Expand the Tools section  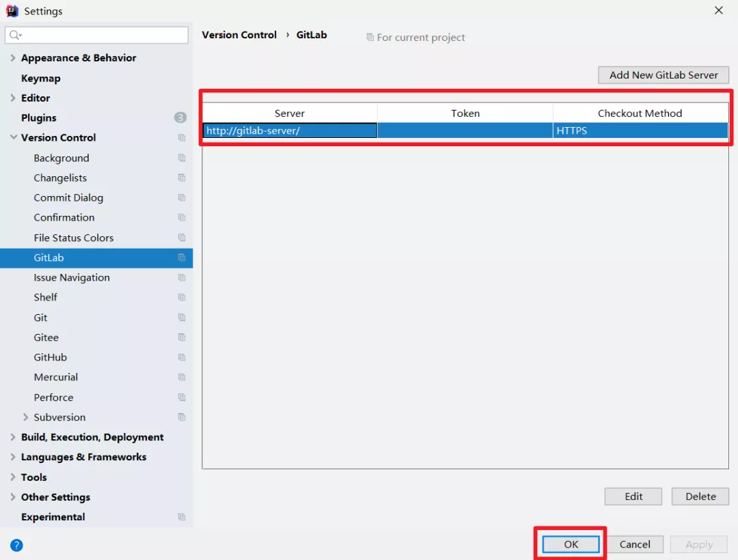click(x=13, y=477)
